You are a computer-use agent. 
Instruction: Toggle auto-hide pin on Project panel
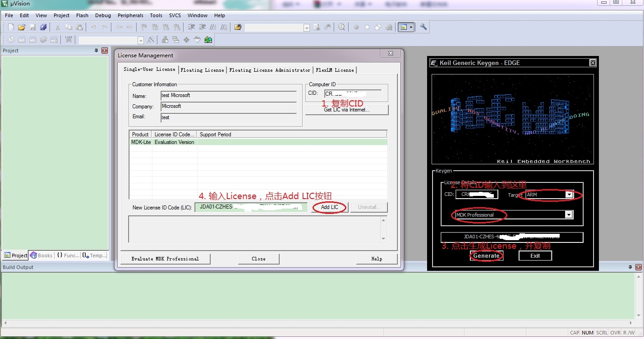[x=96, y=51]
